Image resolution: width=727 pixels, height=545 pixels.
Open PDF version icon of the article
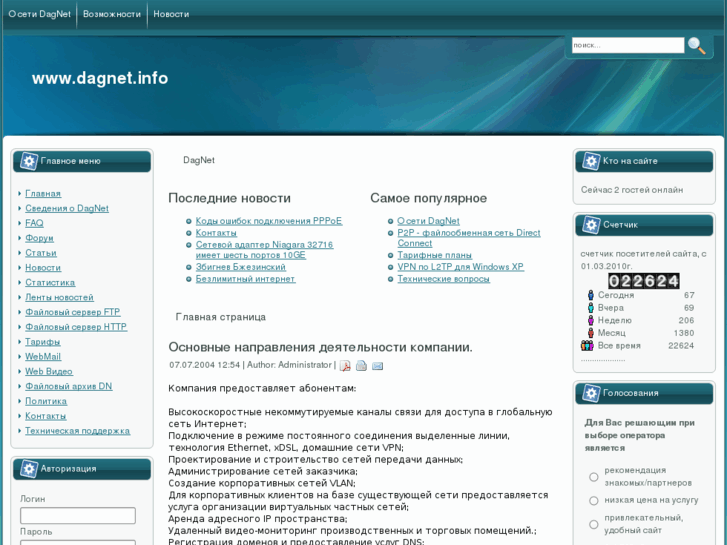345,366
